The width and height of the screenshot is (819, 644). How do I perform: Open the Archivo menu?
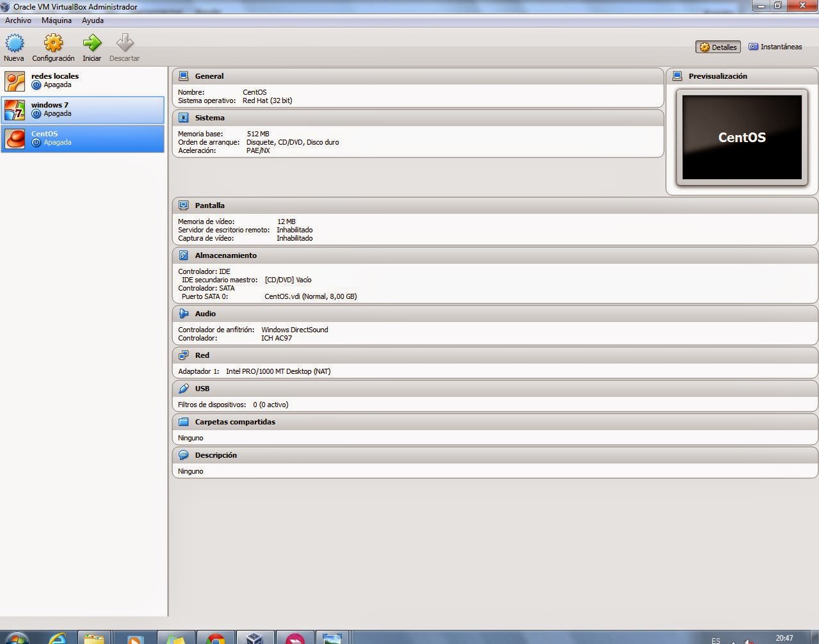coord(18,20)
